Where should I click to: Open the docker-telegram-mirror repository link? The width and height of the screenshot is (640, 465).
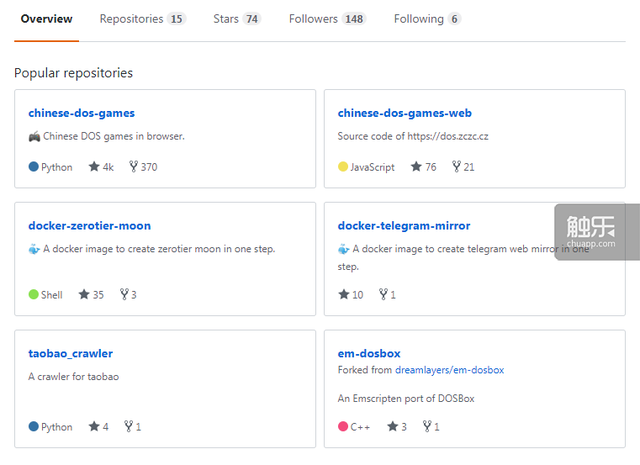[x=403, y=226]
